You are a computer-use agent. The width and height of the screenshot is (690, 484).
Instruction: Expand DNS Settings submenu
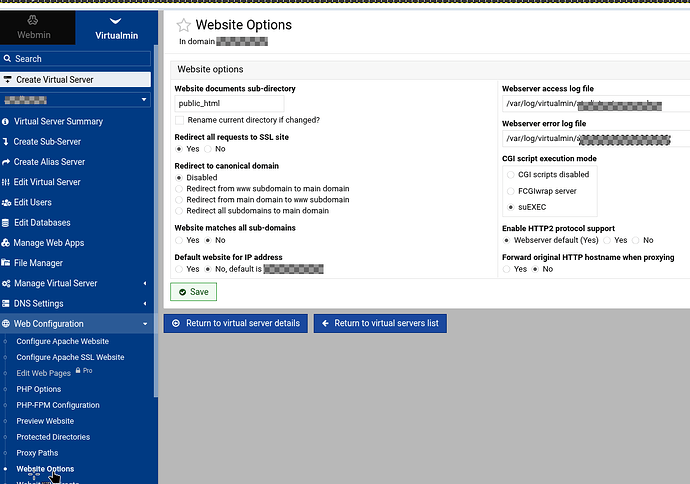pyautogui.click(x=145, y=304)
